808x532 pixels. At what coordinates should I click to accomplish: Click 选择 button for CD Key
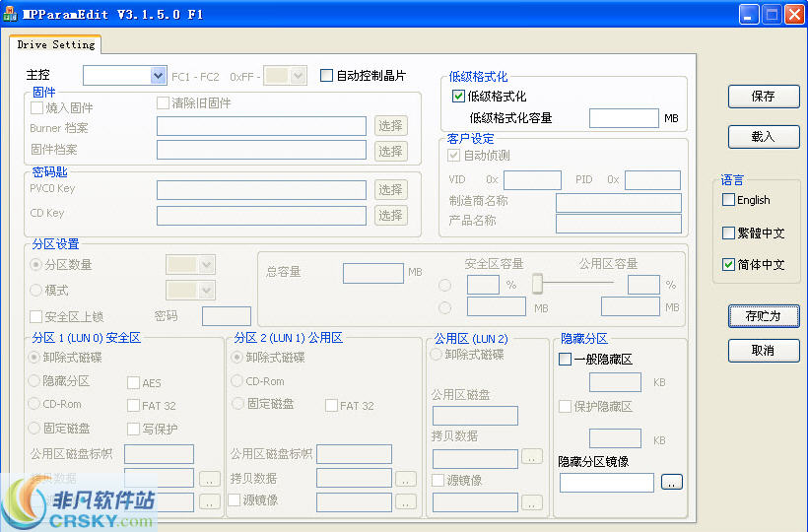[x=390, y=216]
